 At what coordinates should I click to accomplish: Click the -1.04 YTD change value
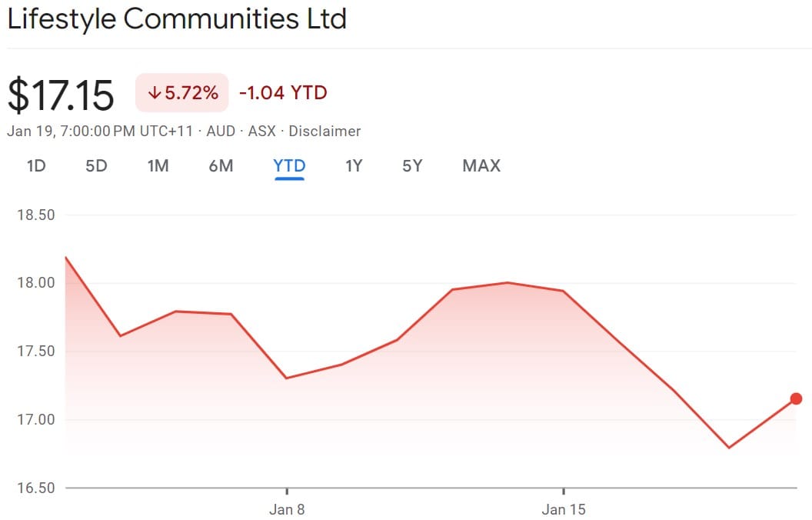pyautogui.click(x=282, y=92)
